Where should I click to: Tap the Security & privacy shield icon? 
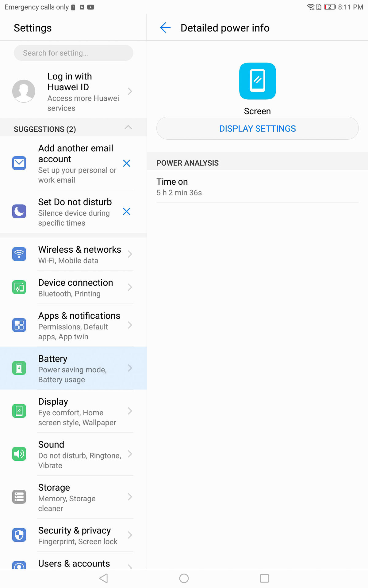[19, 535]
